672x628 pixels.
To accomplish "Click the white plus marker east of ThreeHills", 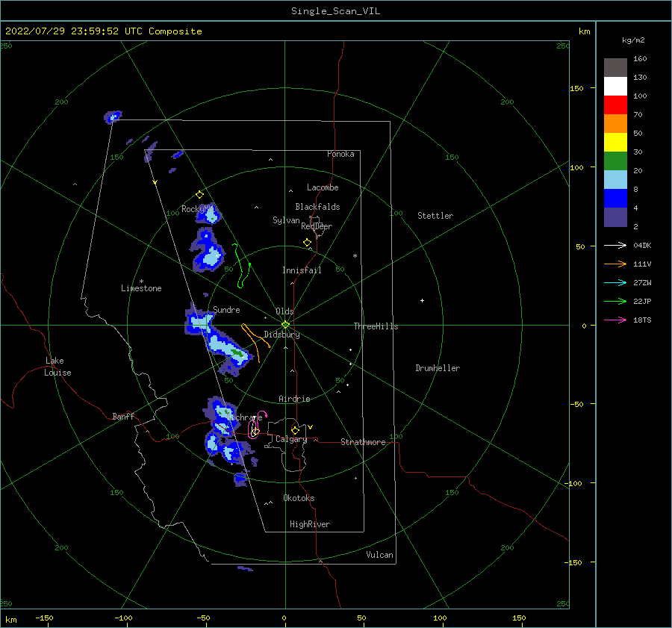I will coord(422,300).
